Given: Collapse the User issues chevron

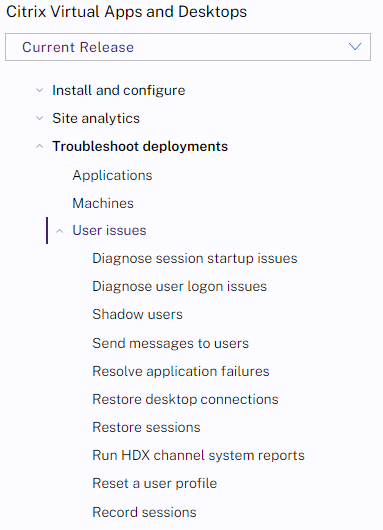Looking at the screenshot, I should pos(59,231).
